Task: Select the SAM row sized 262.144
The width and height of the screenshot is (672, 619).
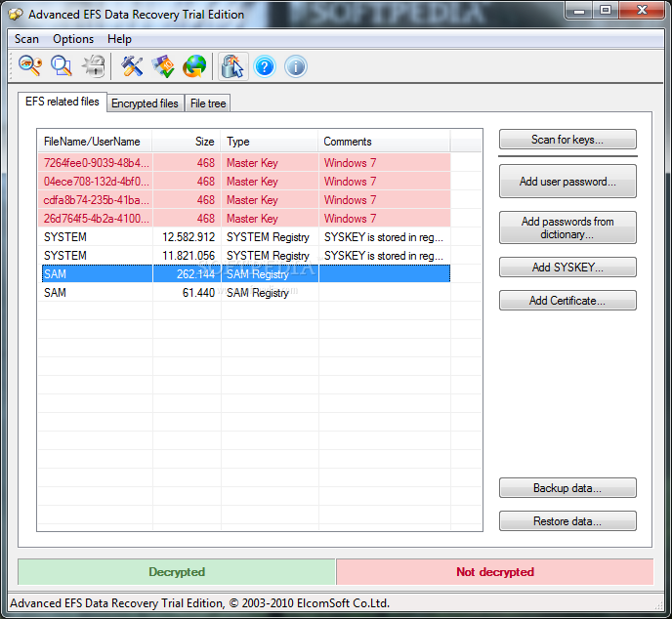Action: pos(244,273)
